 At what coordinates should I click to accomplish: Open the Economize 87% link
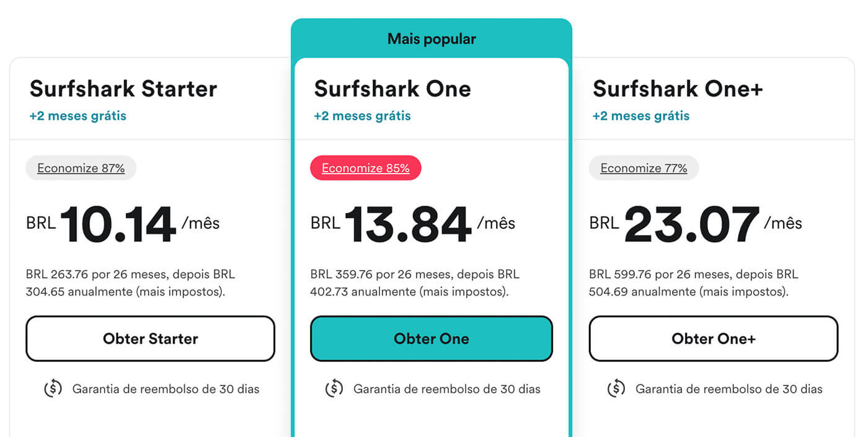(81, 168)
